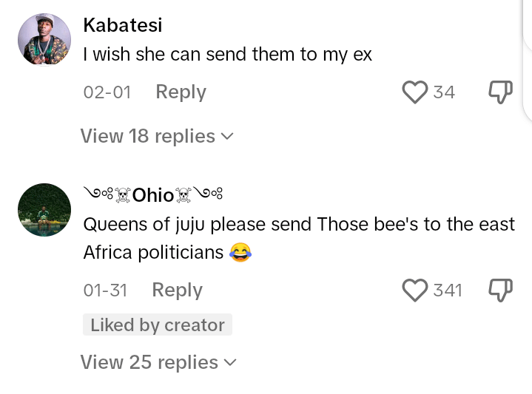Expand View 18 replies

(x=147, y=136)
